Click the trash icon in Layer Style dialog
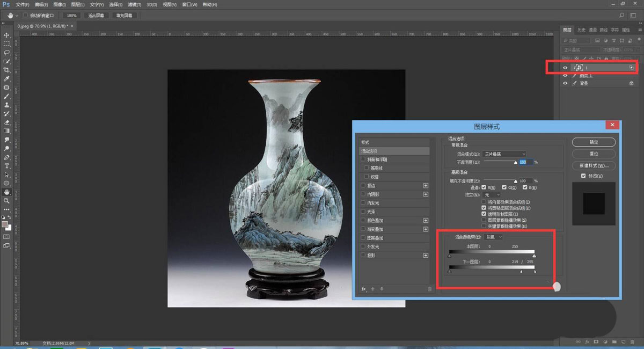This screenshot has width=644, height=349. pos(429,289)
